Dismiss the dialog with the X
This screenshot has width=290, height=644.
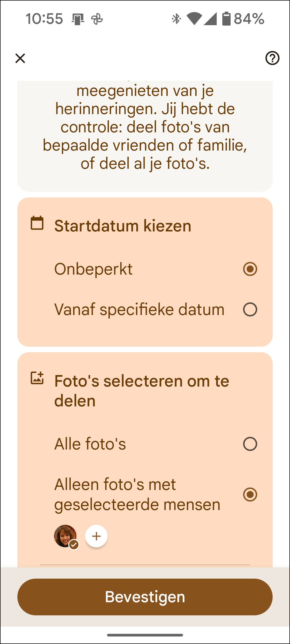(20, 58)
